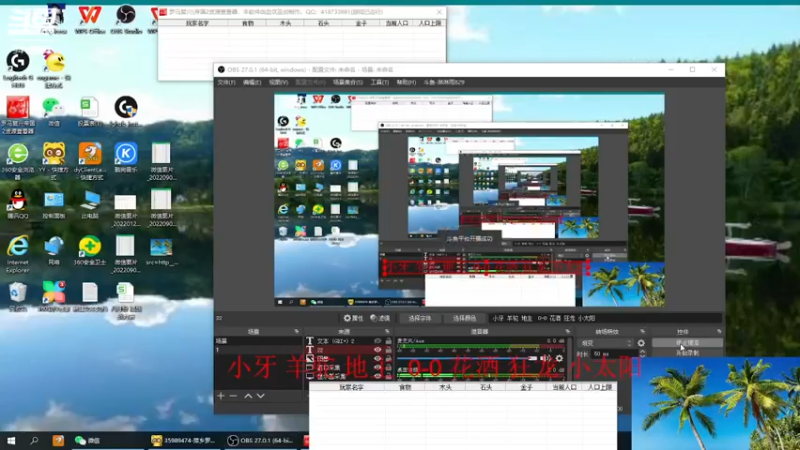Open 360安全卫士 desktop icon
The height and width of the screenshot is (450, 800).
(90, 251)
